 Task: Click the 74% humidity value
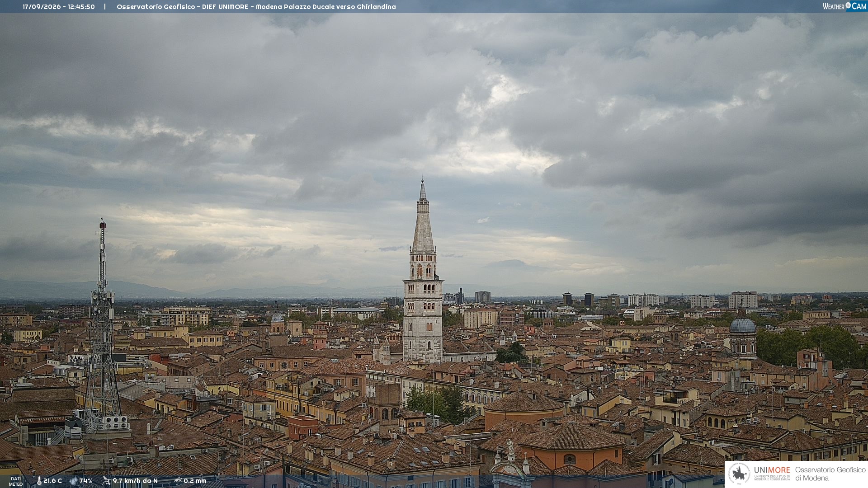pyautogui.click(x=86, y=481)
